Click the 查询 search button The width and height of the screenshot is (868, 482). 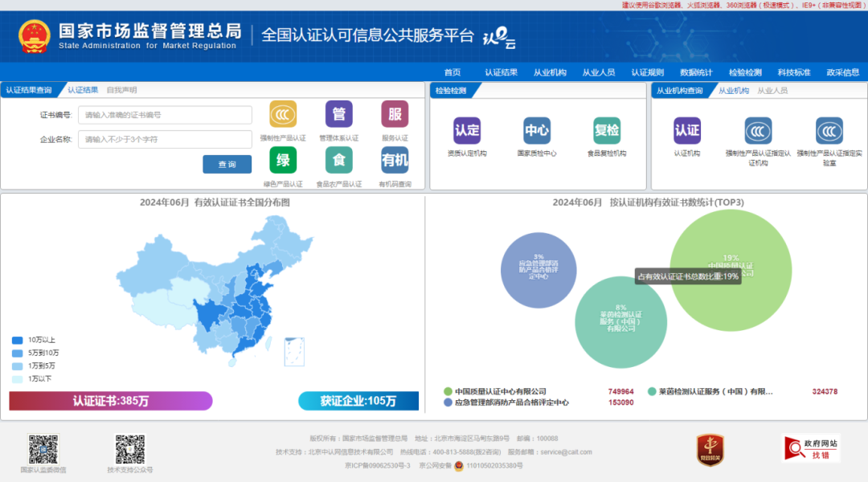226,164
